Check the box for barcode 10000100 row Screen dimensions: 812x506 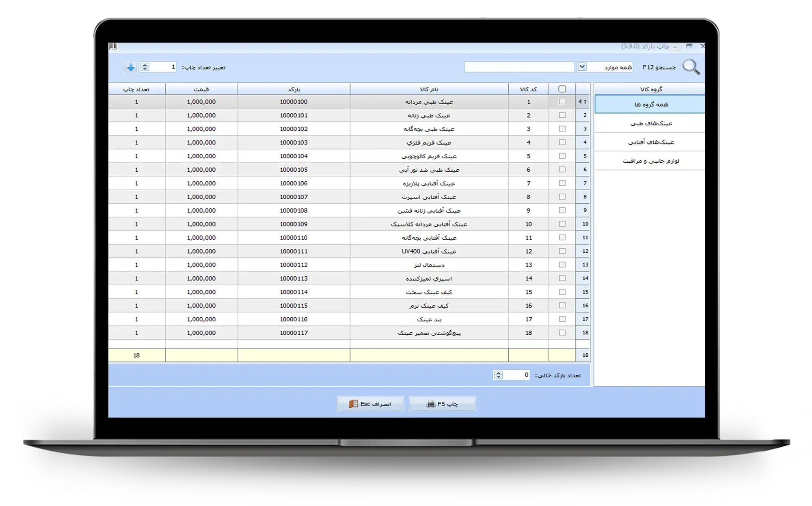(x=562, y=102)
